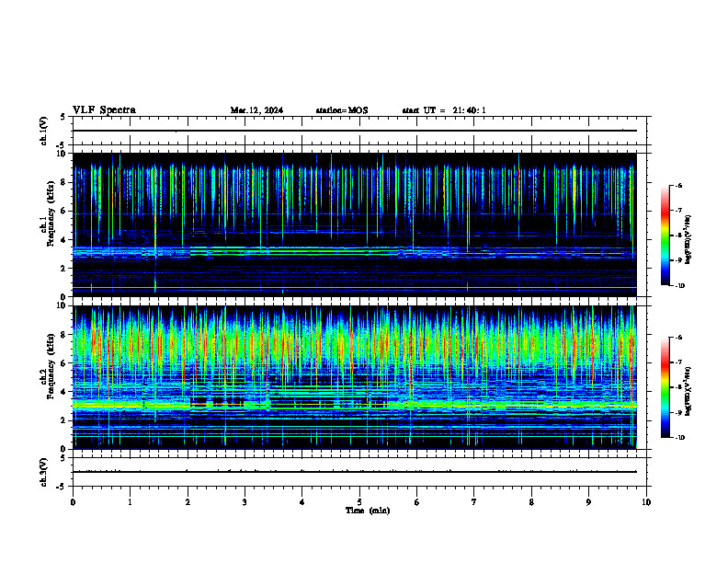
Task: Click the ch.1 color bar unit label
Action: click(x=688, y=239)
